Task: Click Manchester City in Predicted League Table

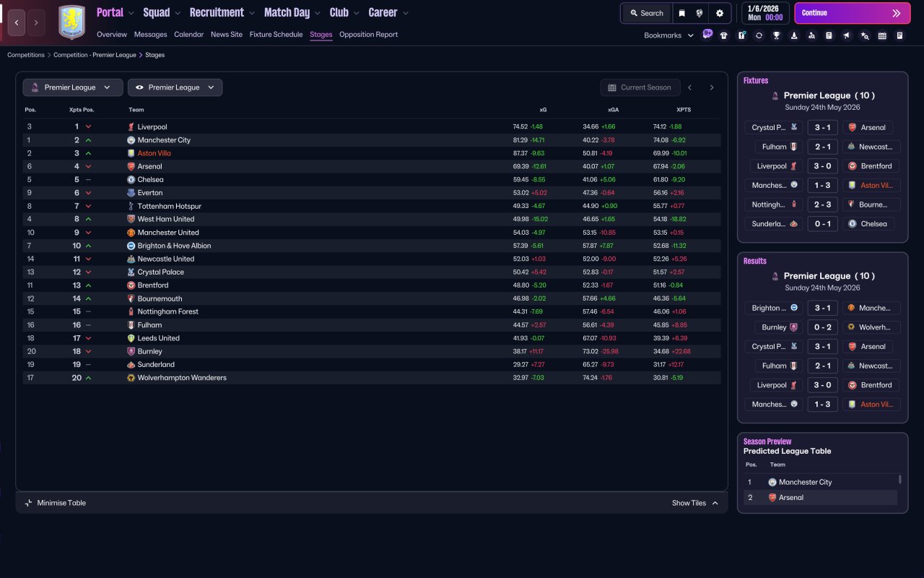Action: [x=806, y=483]
